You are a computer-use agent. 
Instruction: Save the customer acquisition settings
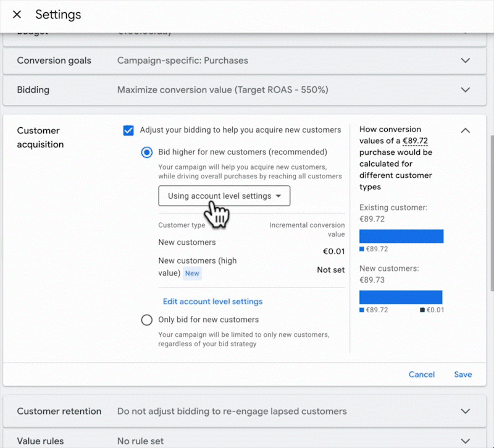point(463,375)
